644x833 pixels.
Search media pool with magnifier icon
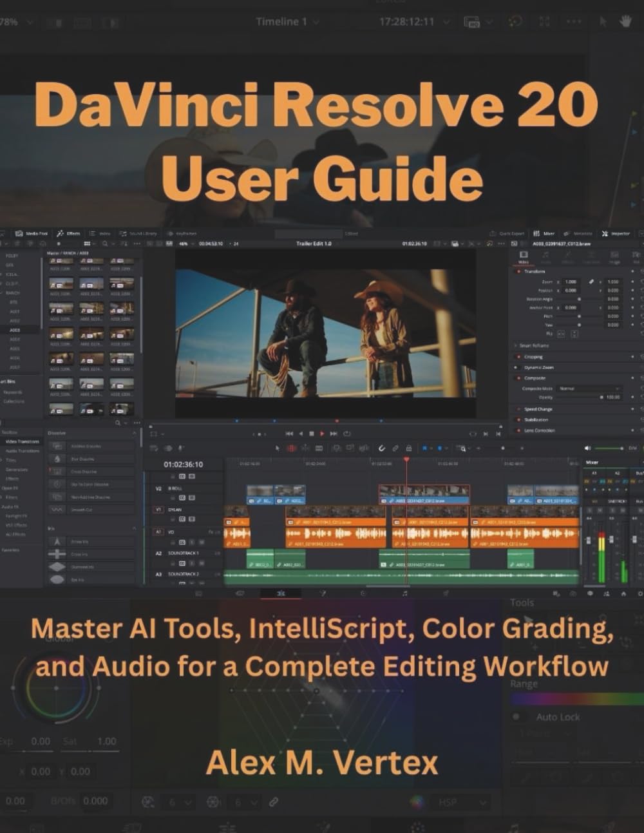click(105, 244)
